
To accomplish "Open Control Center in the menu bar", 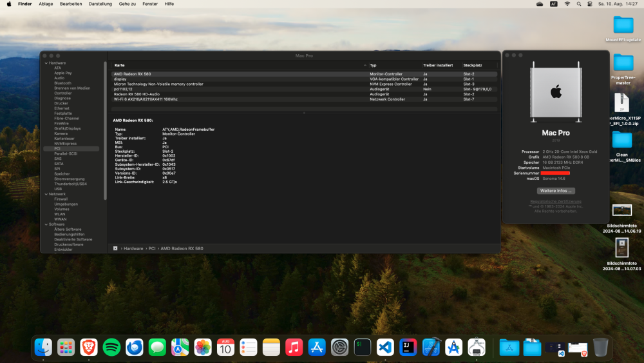I will 590,4.
